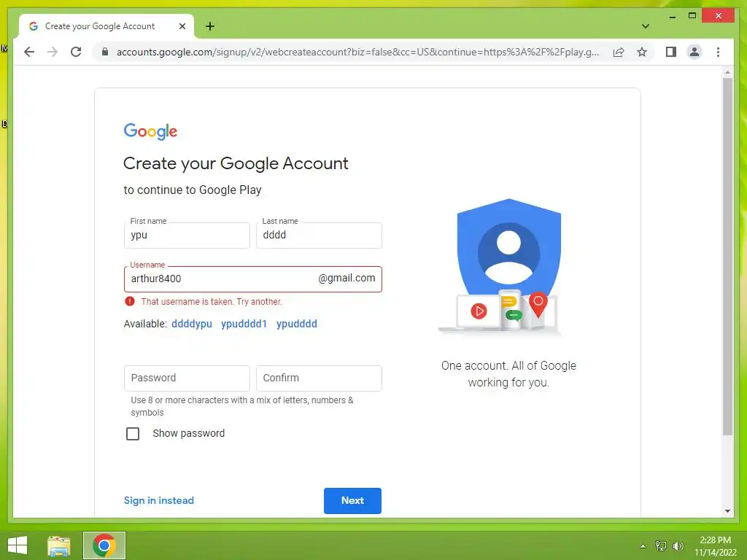Click the Last name field
Screen dimensions: 747x560
tap(319, 236)
